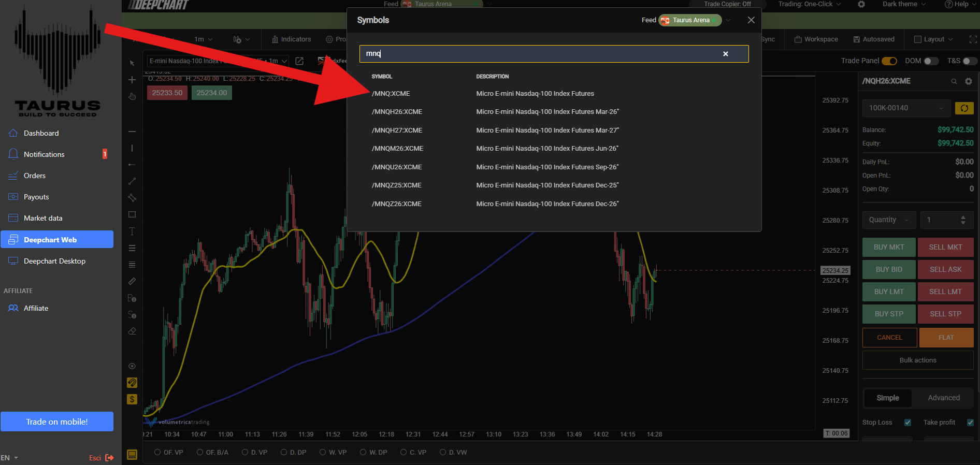Screen dimensions: 980x465
Task: Select the crosshair plus tool
Action: [x=132, y=80]
